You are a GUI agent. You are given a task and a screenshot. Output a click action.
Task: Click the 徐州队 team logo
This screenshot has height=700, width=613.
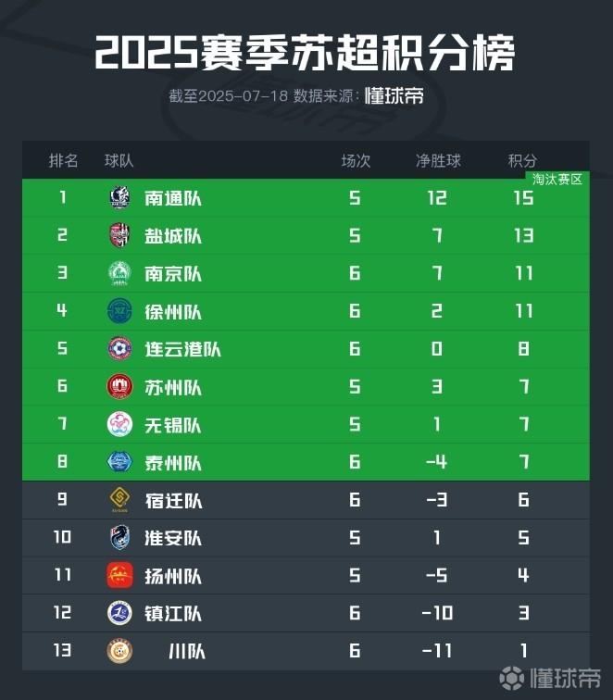tap(119, 311)
